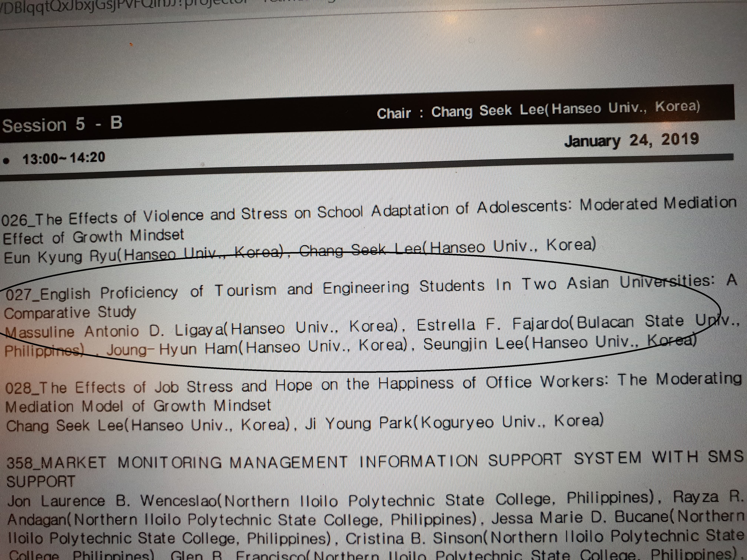The image size is (747, 560).
Task: Select author "Estrella F. Fajardo"
Action: click(493, 324)
